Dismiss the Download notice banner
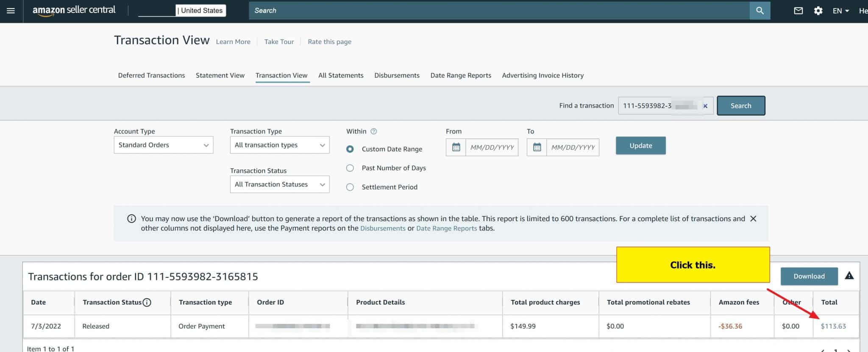Image resolution: width=868 pixels, height=352 pixels. (x=753, y=219)
